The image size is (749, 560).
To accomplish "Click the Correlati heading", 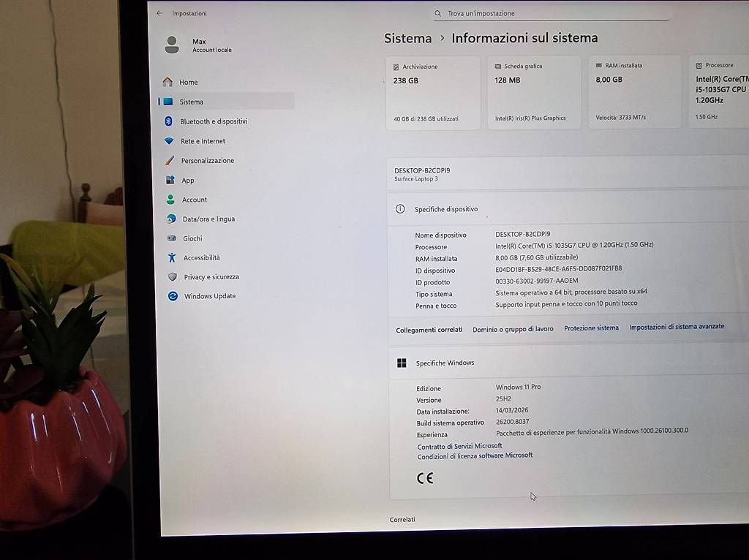I will (x=402, y=519).
